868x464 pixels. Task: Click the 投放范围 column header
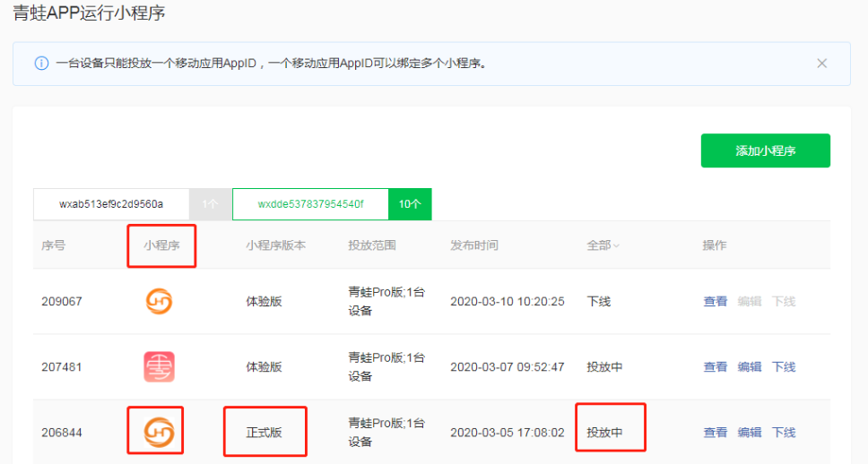click(372, 245)
